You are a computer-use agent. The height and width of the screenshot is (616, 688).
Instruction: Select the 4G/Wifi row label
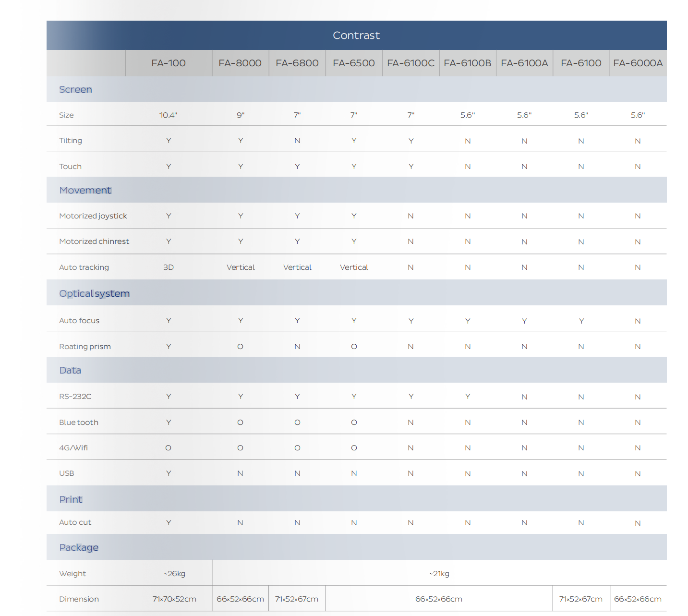73,448
